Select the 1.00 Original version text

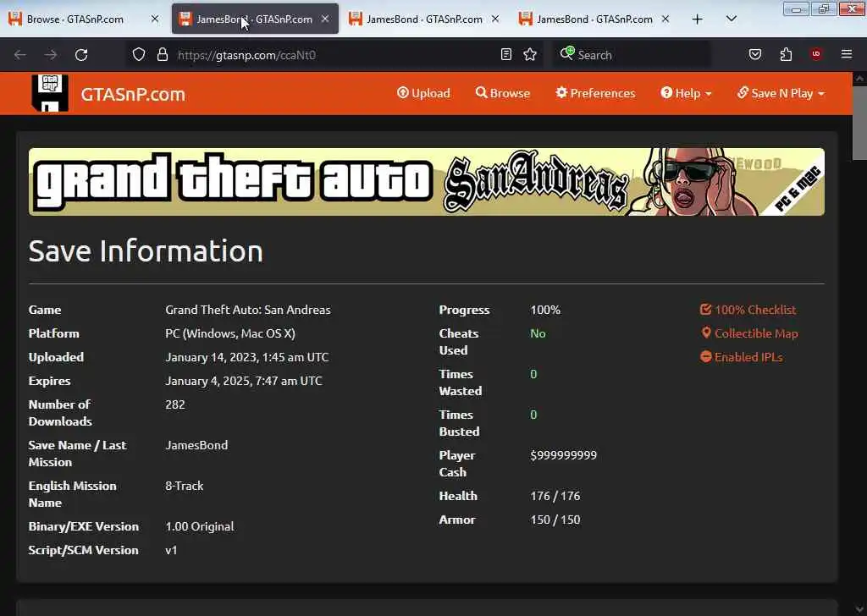[200, 526]
